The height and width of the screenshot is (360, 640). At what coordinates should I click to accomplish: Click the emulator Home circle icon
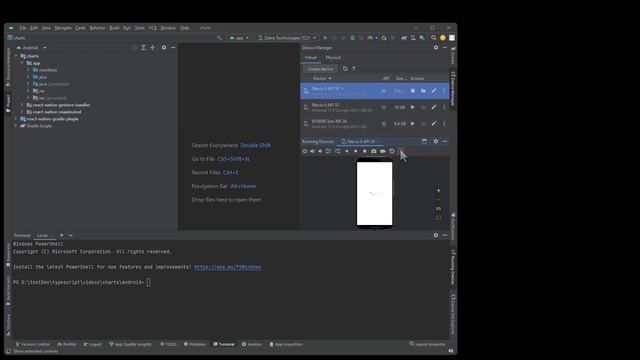point(356,151)
